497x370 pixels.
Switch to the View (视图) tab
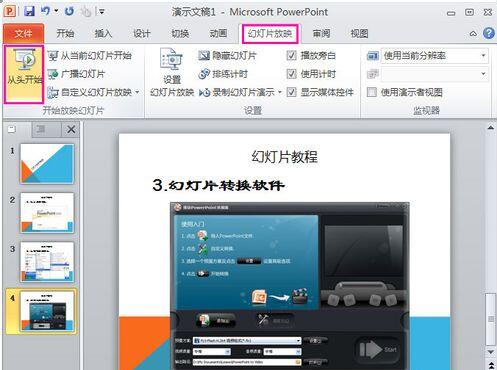point(359,33)
